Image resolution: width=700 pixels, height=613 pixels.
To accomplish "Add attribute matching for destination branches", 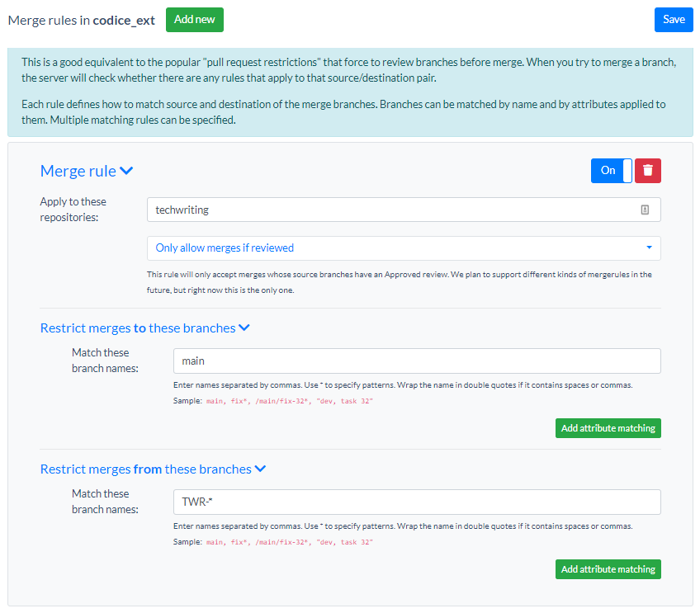I will tap(608, 428).
